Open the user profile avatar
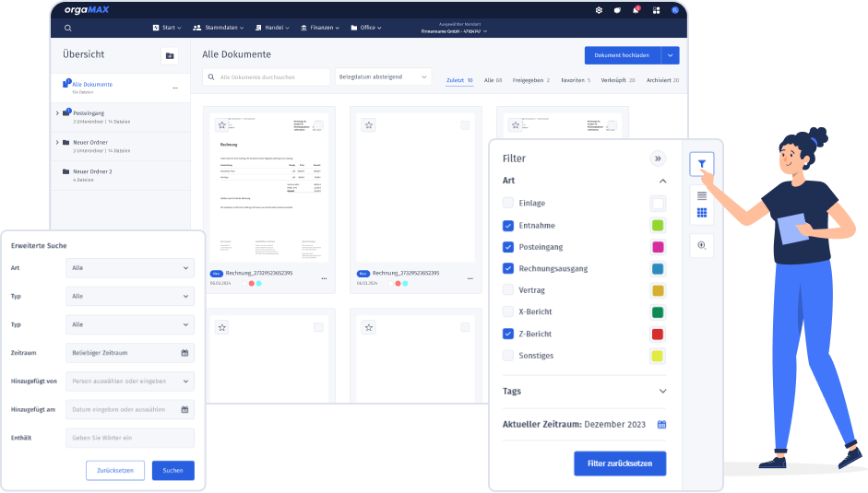Image resolution: width=868 pixels, height=493 pixels. click(675, 10)
